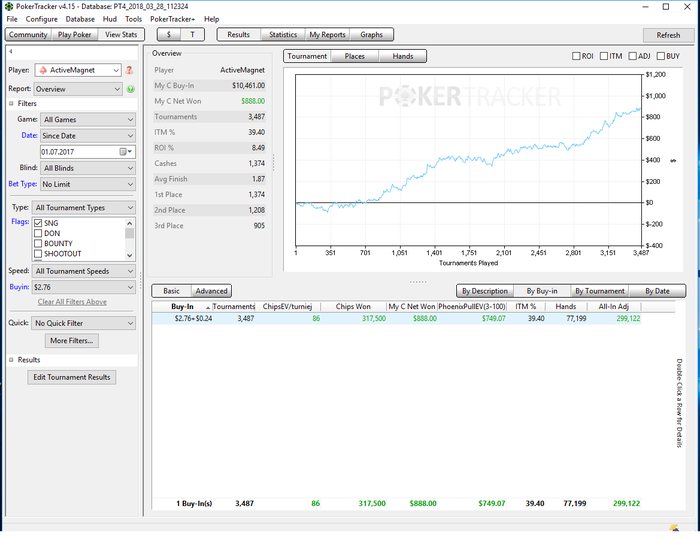This screenshot has width=700, height=539.
Task: Click the PokerTracker app icon in title bar
Action: coord(8,7)
